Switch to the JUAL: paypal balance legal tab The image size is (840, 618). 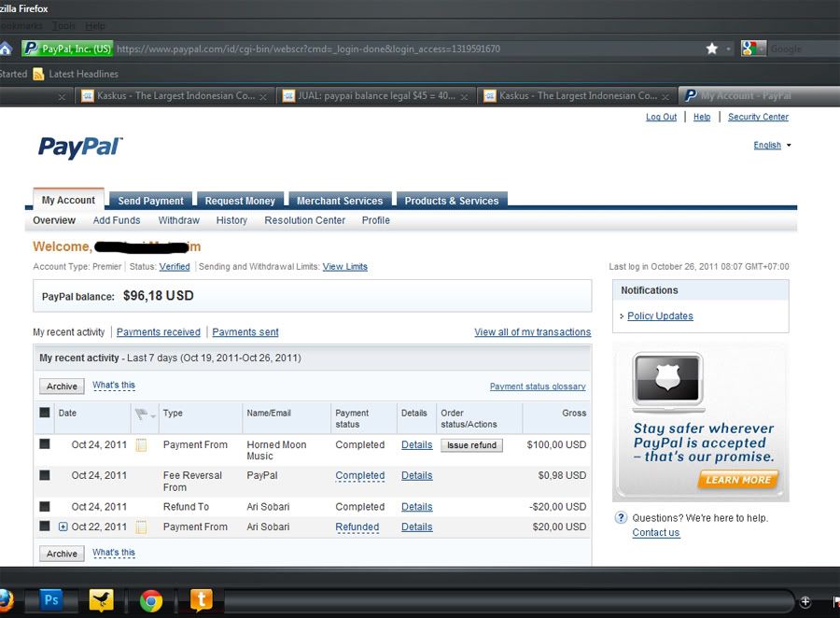377,96
